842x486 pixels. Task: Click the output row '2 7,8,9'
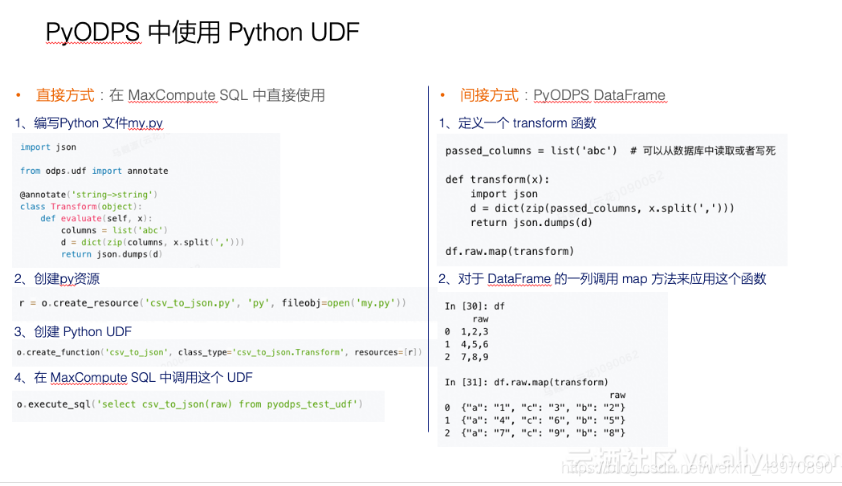[x=467, y=357]
